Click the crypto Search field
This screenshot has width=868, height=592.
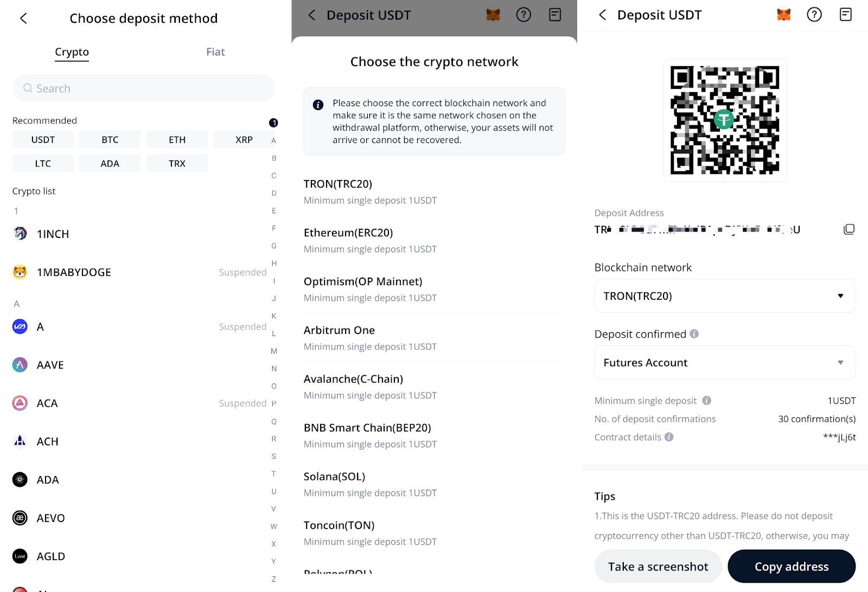tap(144, 88)
